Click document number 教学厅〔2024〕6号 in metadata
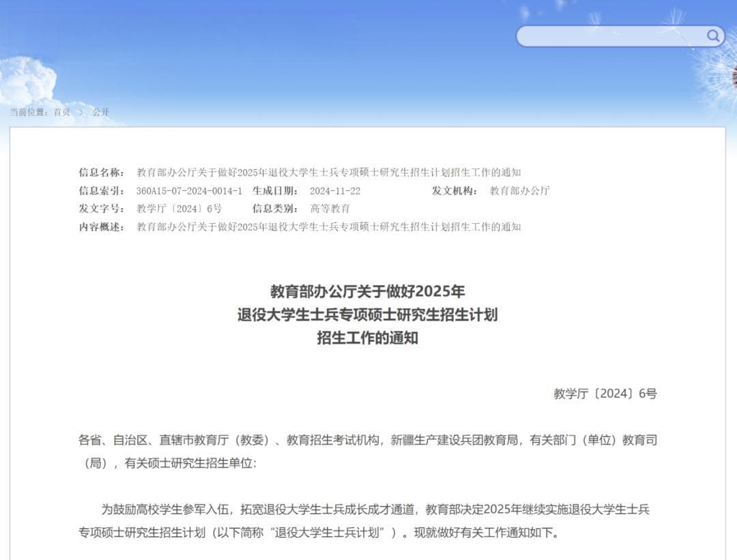This screenshot has width=737, height=560. 179,209
